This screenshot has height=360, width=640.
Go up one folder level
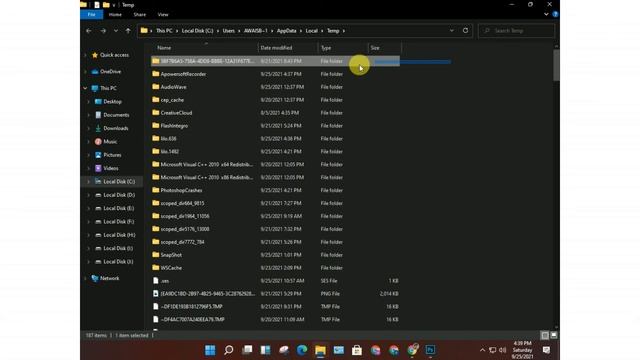pos(128,31)
